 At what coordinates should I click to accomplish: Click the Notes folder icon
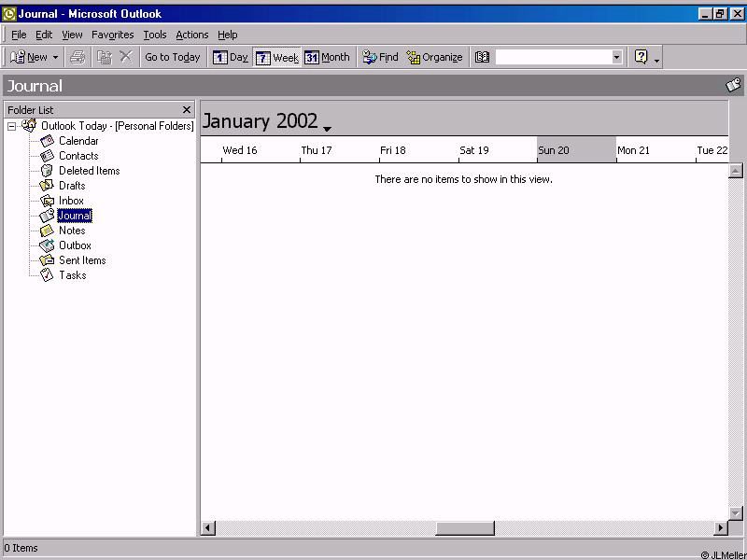click(47, 231)
